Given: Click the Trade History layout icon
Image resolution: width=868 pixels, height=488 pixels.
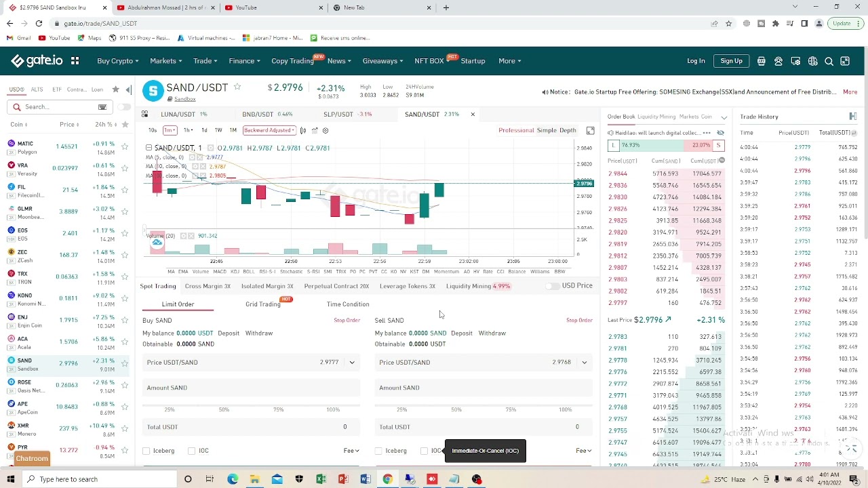Looking at the screenshot, I should coord(852,117).
